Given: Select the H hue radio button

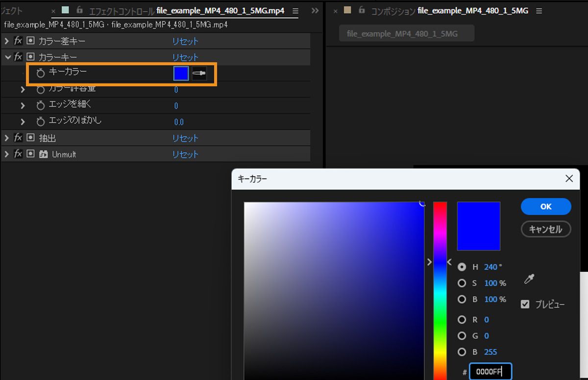Looking at the screenshot, I should click(462, 267).
